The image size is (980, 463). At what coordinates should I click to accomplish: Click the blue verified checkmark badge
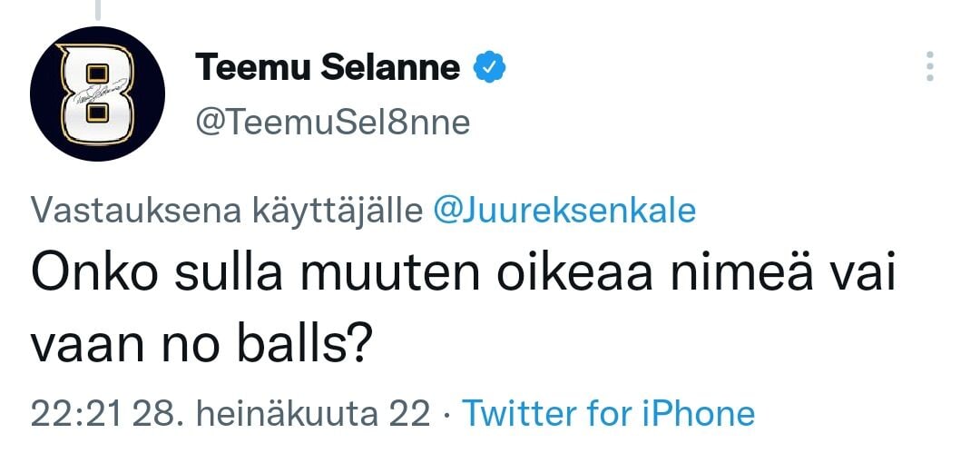490,66
